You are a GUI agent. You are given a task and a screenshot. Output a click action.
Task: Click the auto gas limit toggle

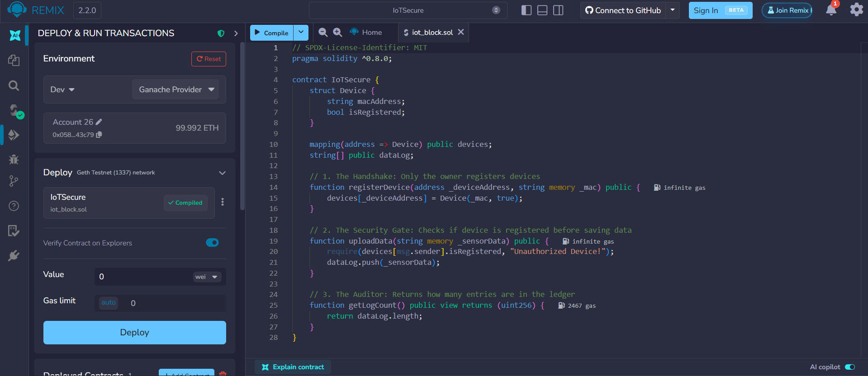click(x=109, y=303)
